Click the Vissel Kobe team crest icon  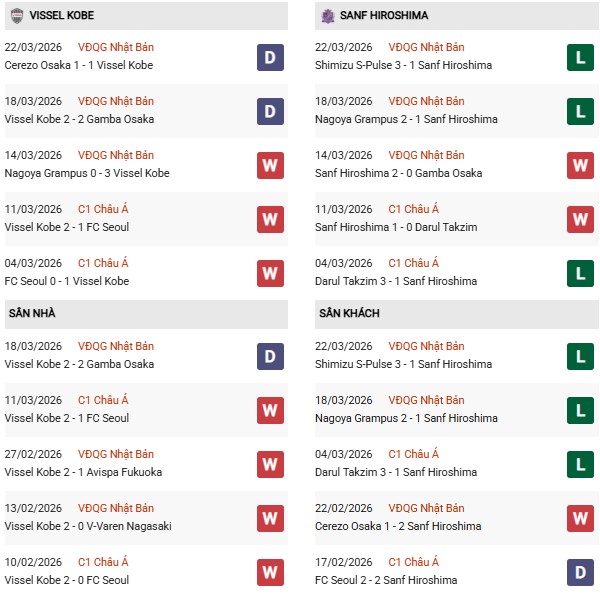pyautogui.click(x=17, y=16)
